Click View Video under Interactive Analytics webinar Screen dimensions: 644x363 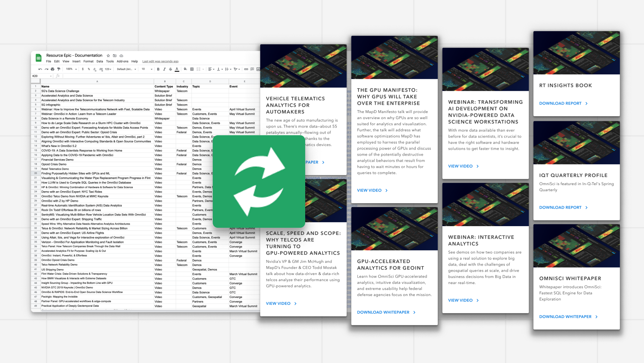(x=464, y=300)
